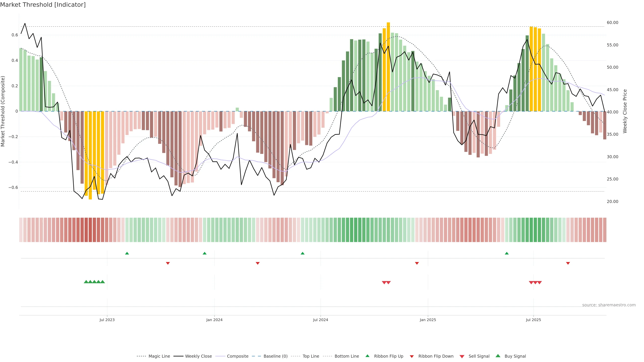The image size is (644, 362).
Task: Click the Ribbon Flip Up legend triangle icon
Action: pyautogui.click(x=367, y=356)
